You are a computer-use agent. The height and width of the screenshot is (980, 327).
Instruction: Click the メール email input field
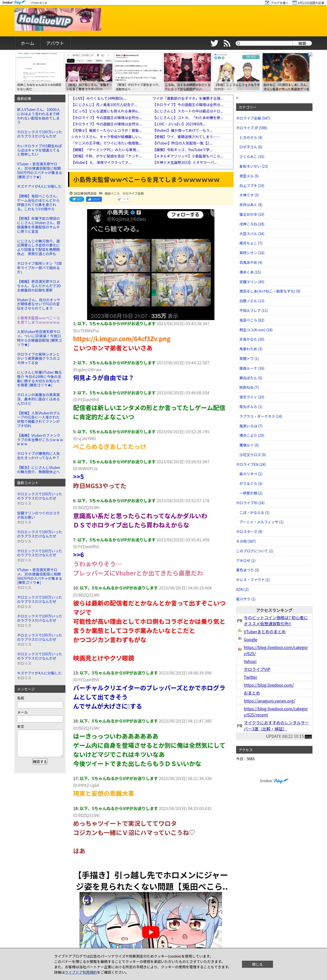point(40,719)
